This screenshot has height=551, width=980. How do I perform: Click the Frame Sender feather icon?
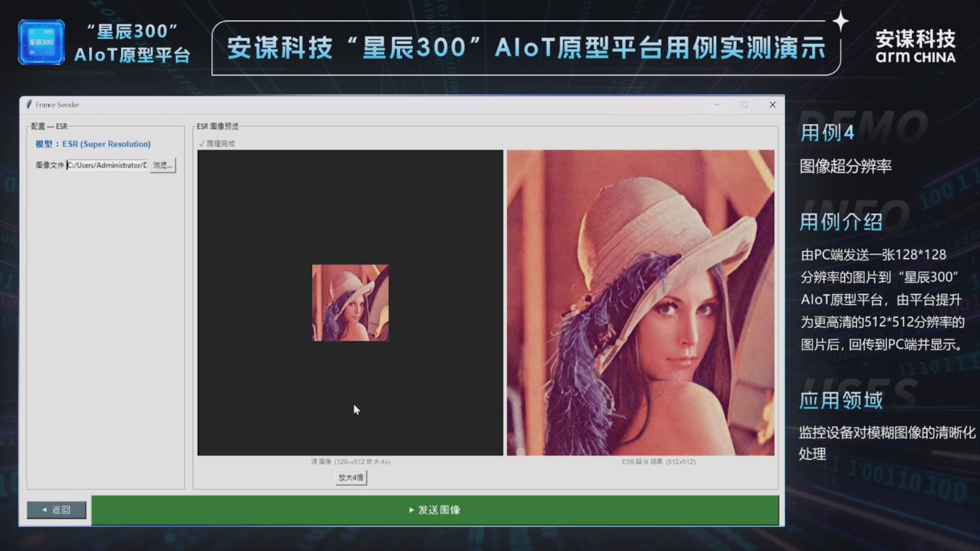coord(29,105)
